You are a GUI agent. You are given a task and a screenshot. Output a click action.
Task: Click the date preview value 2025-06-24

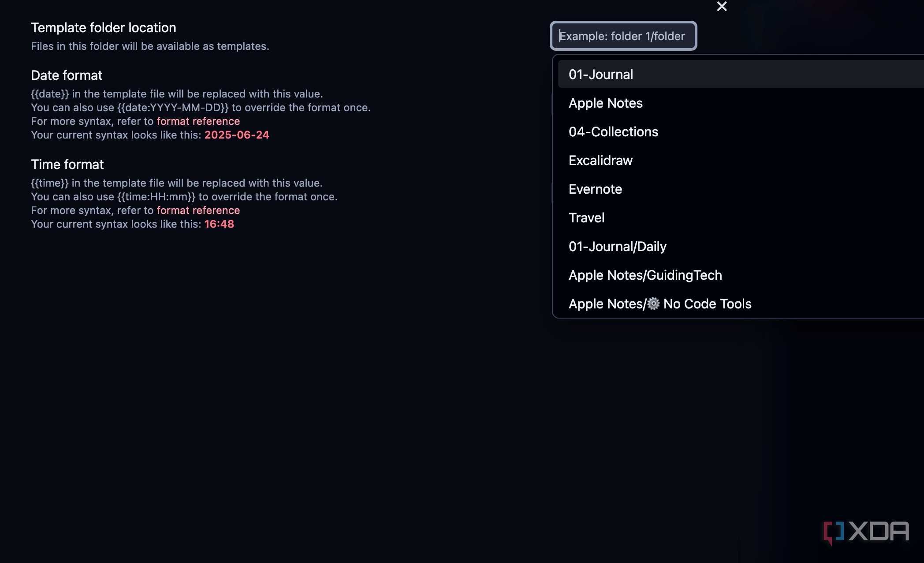click(237, 135)
